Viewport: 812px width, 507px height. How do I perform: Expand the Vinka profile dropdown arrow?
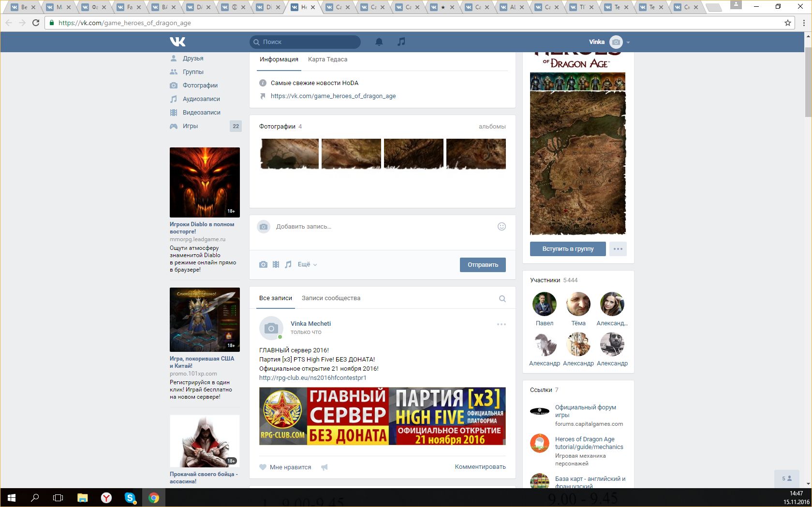click(x=628, y=43)
